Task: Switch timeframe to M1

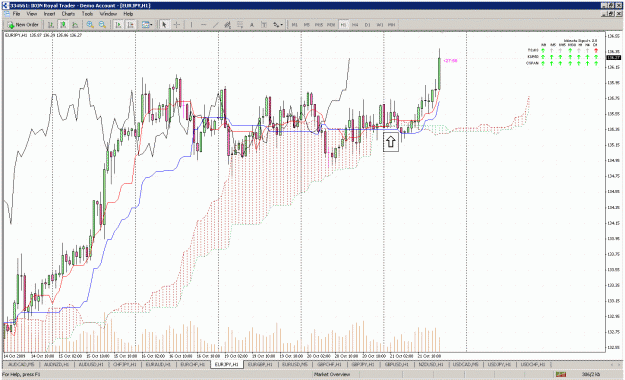Action: [x=295, y=25]
